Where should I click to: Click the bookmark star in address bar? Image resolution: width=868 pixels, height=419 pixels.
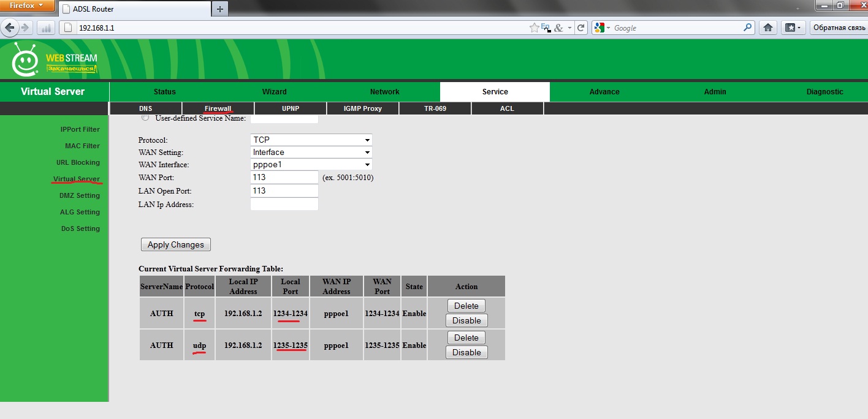coord(535,28)
